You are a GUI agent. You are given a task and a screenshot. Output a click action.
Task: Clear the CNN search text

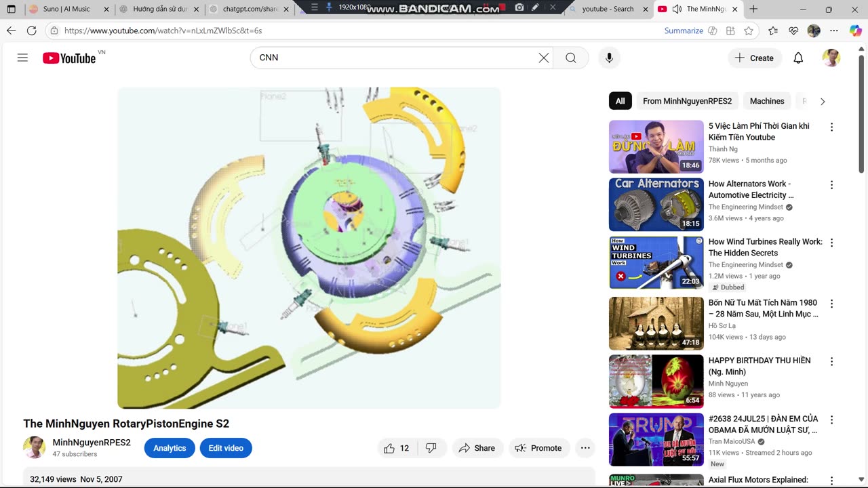(543, 58)
